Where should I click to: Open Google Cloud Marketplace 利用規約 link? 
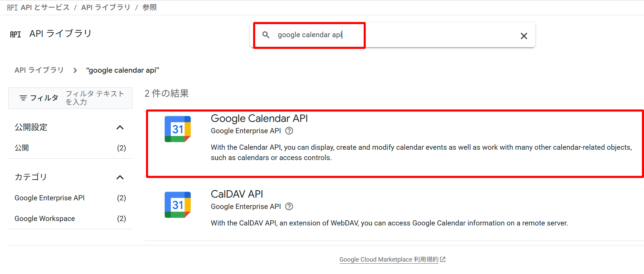389,260
